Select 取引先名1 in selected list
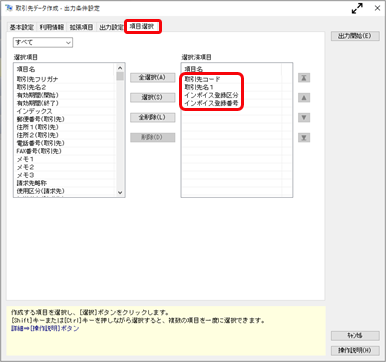386x362 pixels. [x=199, y=87]
